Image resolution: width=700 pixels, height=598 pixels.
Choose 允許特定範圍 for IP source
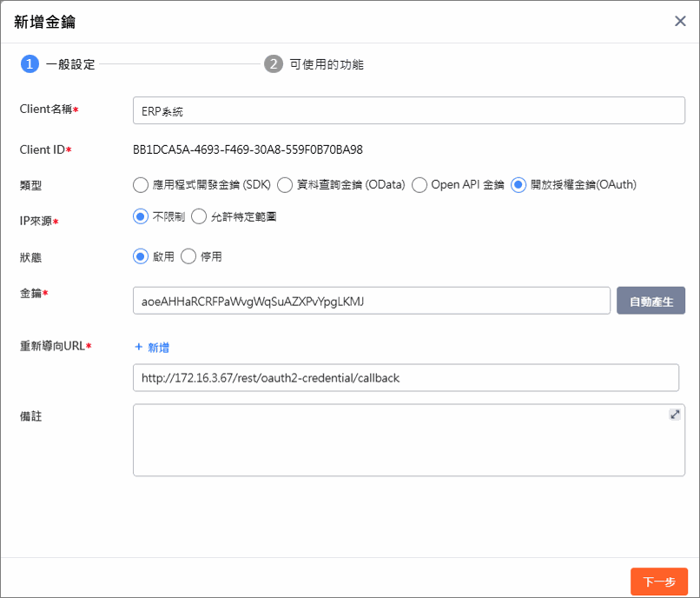(x=199, y=216)
